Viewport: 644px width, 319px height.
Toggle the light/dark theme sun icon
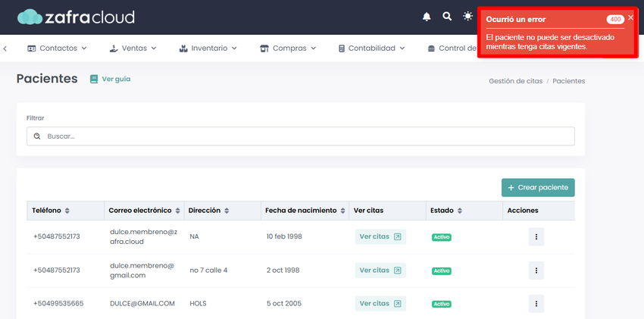pos(467,17)
